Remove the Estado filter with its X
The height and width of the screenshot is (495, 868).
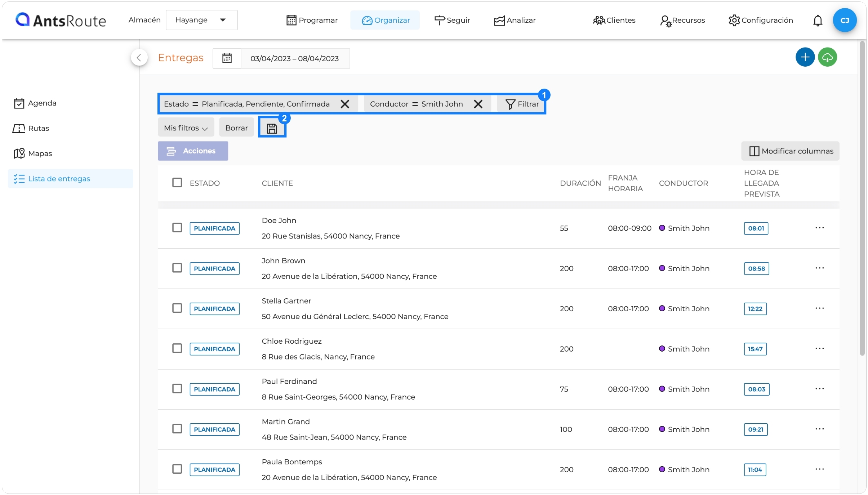345,104
